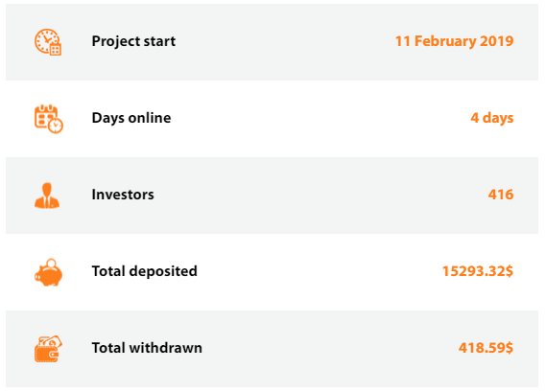Click the 4 days value
Viewport: 545px width, 392px height.
[492, 118]
